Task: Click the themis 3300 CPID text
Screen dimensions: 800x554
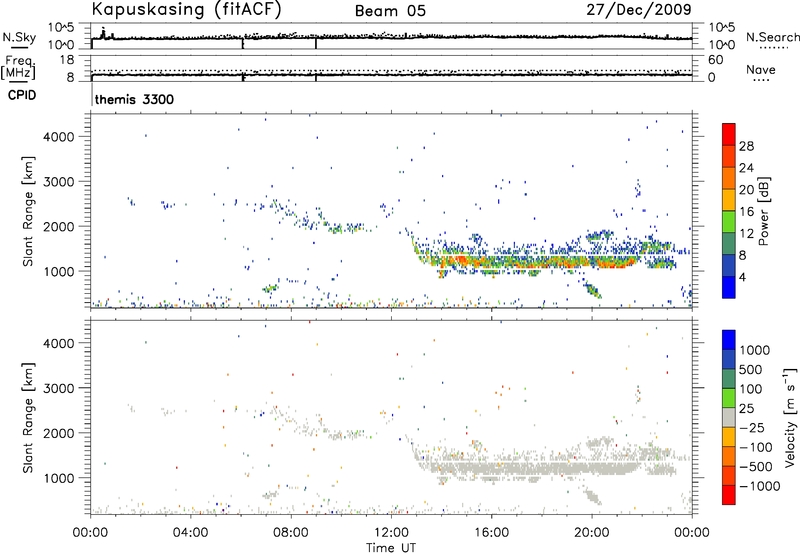Action: [134, 99]
